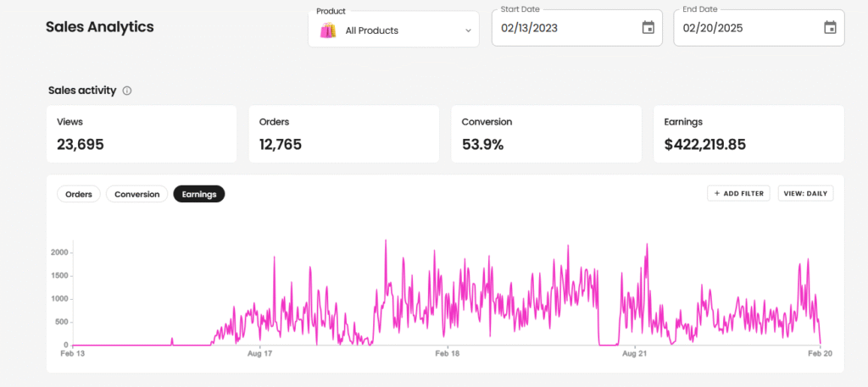Expand the All Products selector
The height and width of the screenshot is (387, 868).
tap(392, 30)
